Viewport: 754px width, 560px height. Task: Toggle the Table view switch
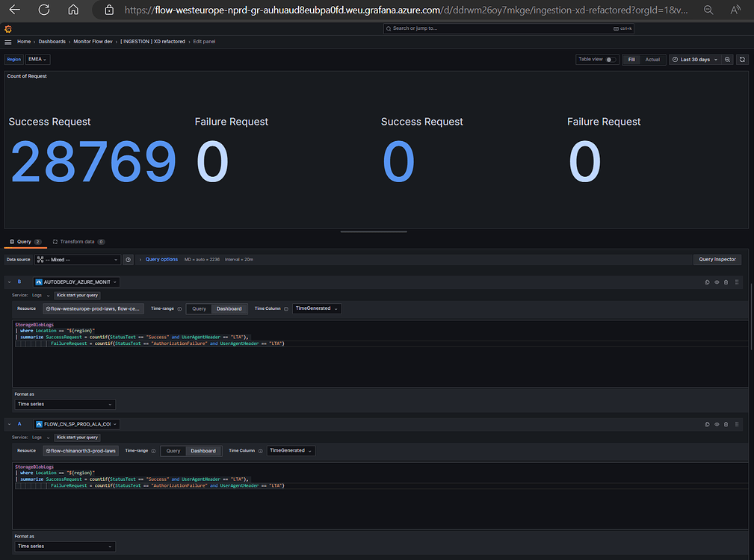tap(610, 59)
